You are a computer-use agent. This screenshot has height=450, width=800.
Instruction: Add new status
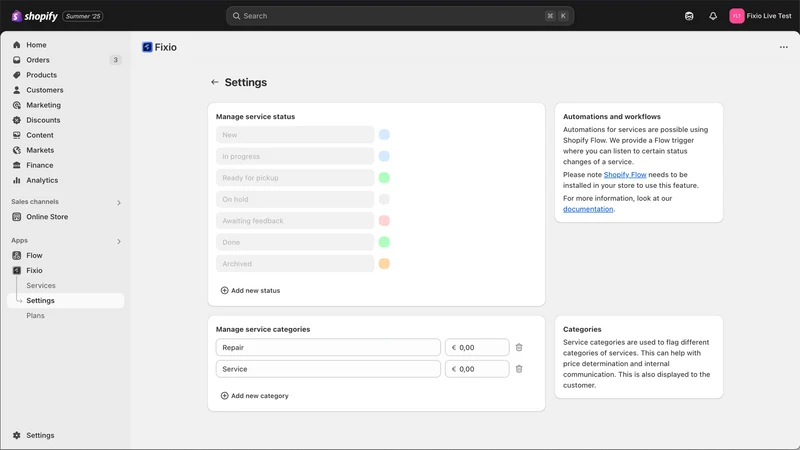tap(250, 290)
